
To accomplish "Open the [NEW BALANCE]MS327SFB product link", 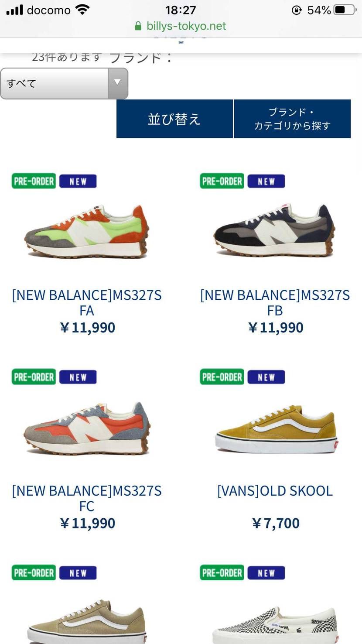I will 275,303.
